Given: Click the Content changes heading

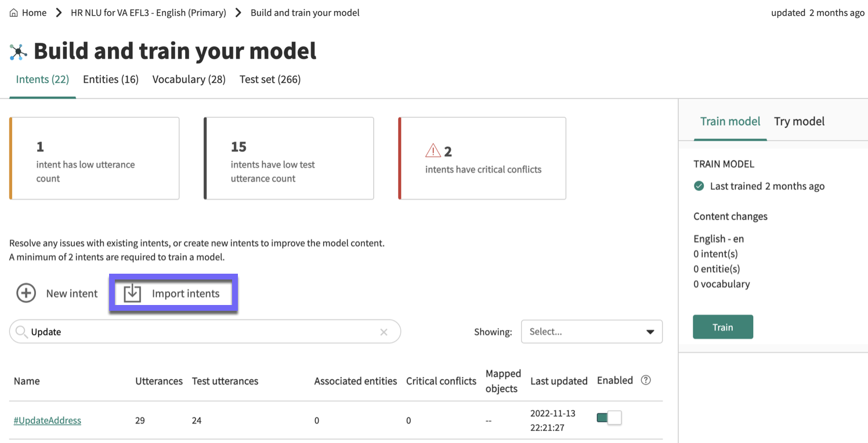Looking at the screenshot, I should [x=730, y=216].
